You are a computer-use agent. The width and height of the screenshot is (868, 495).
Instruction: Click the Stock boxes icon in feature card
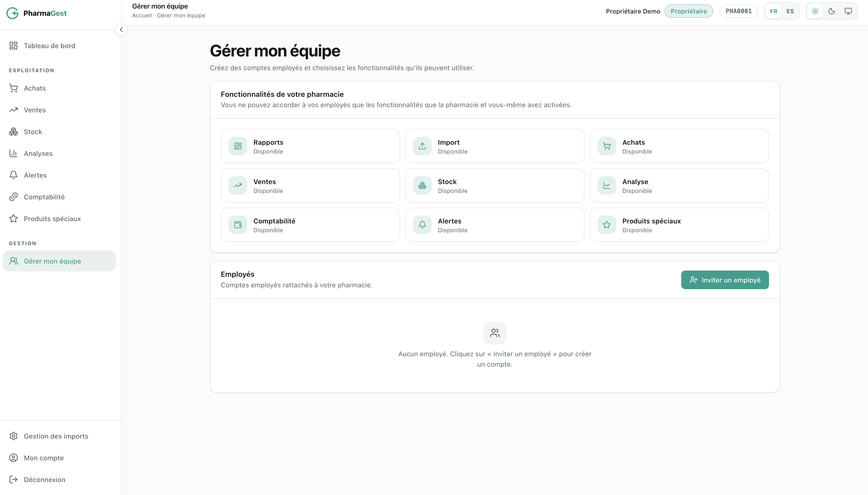coord(422,186)
